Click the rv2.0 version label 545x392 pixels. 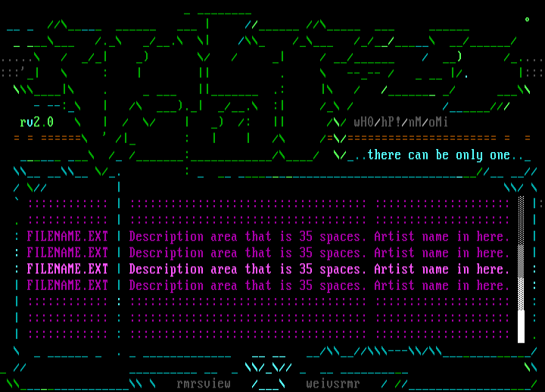tap(36, 122)
